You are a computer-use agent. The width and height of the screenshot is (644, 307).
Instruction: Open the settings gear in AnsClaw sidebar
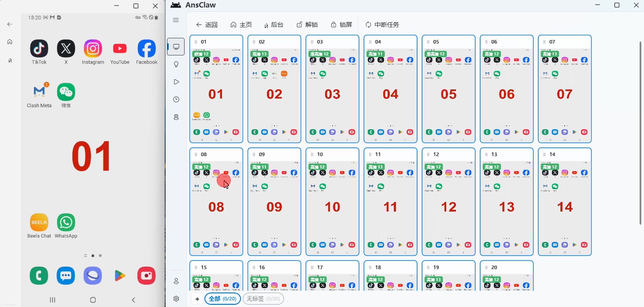coord(176,299)
